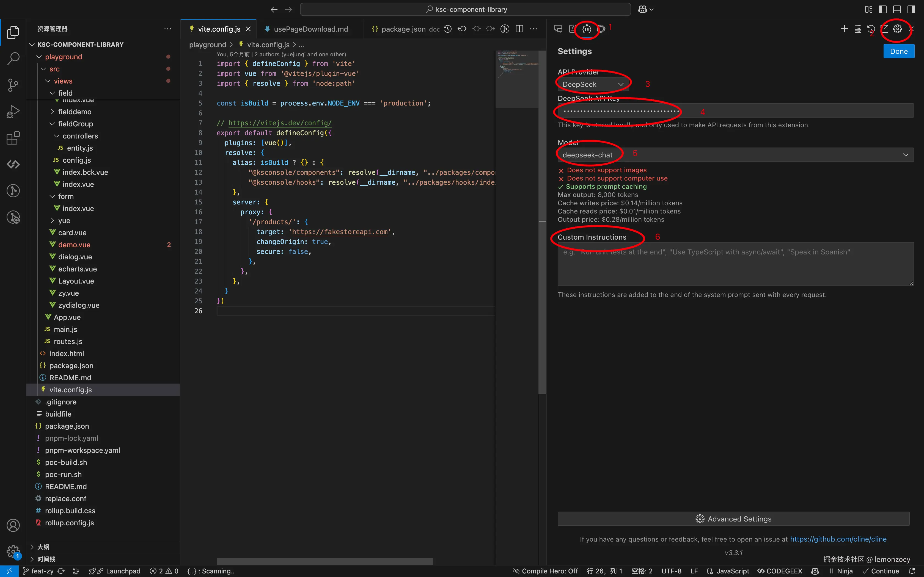Open Accounts icon in activity bar

click(13, 525)
